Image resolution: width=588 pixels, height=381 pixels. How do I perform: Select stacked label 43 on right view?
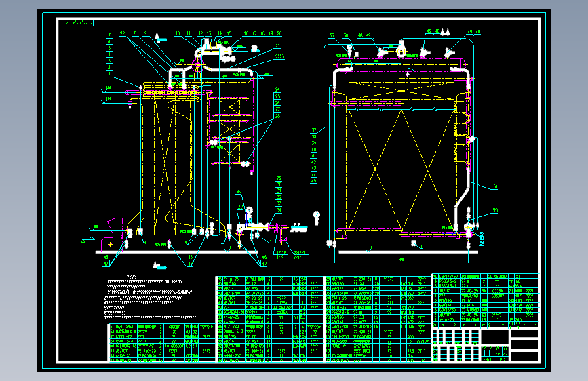[314, 168]
